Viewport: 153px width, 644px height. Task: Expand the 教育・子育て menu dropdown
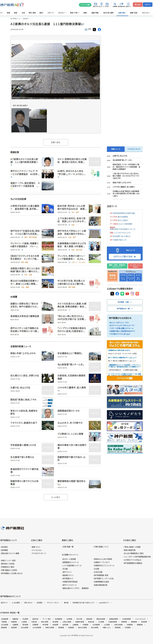coord(75,13)
